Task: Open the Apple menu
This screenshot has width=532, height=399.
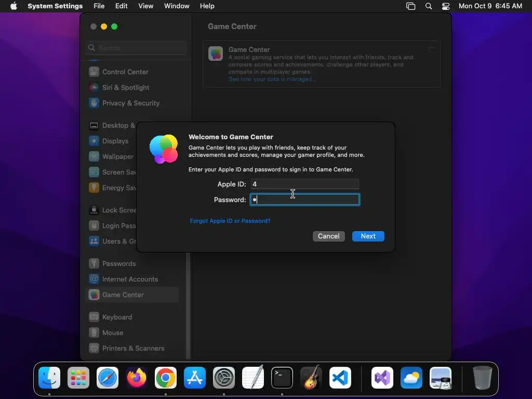Action: tap(14, 6)
